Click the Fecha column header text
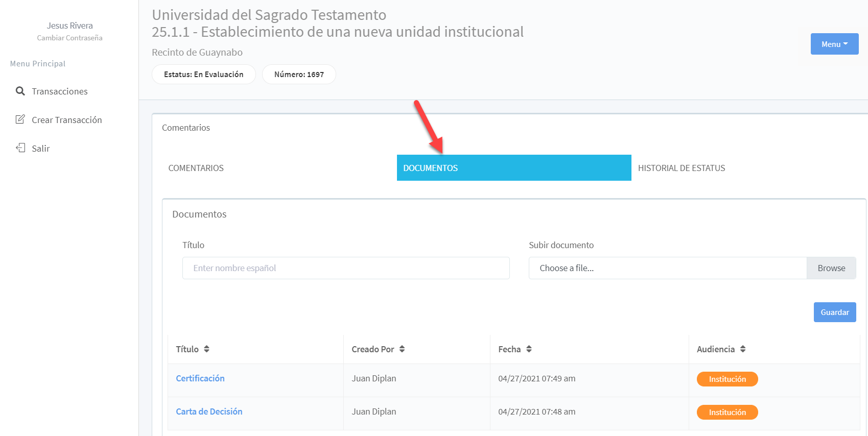The height and width of the screenshot is (436, 868). point(509,349)
